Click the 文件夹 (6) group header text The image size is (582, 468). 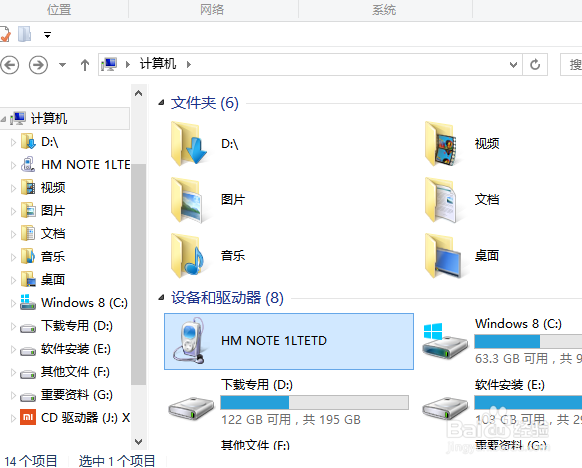point(205,103)
